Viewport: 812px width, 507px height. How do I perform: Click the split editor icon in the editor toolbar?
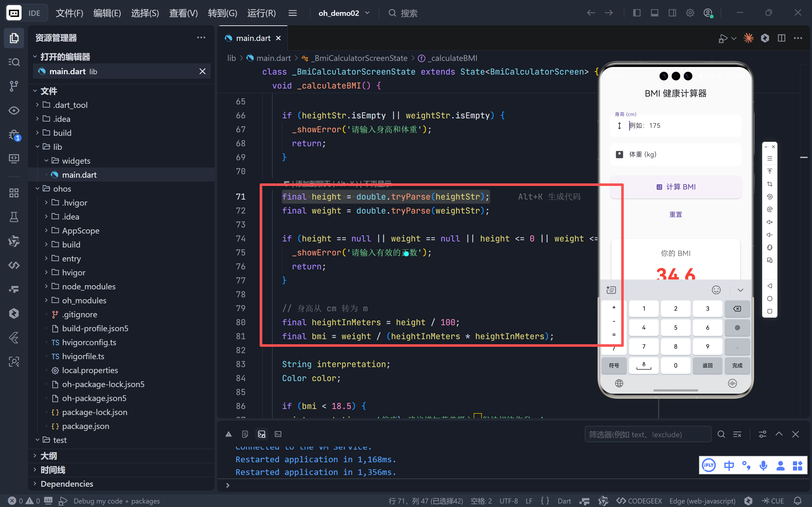782,38
